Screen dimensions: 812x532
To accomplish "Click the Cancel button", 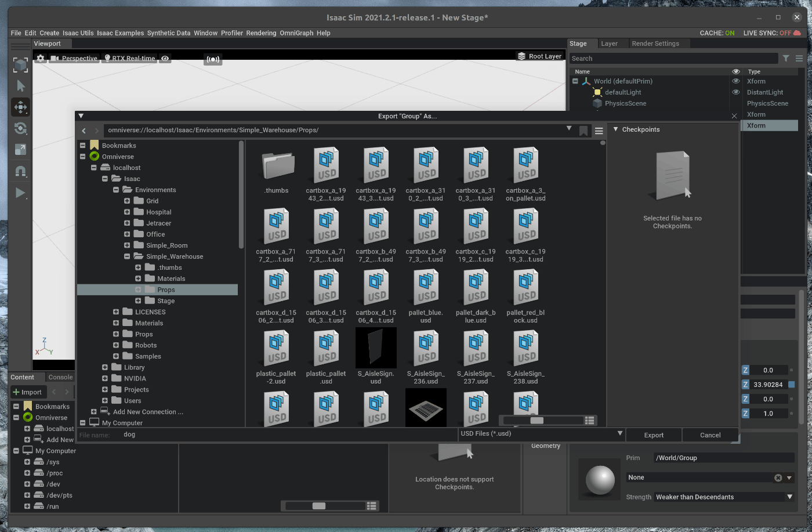I will (710, 435).
